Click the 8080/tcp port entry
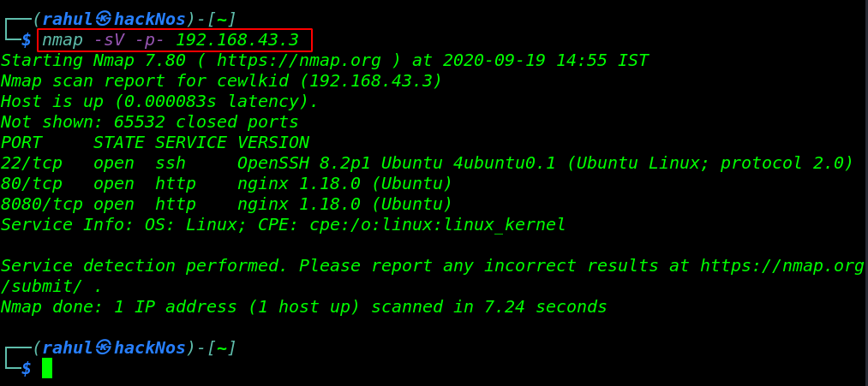The height and width of the screenshot is (386, 868). pyautogui.click(x=41, y=204)
